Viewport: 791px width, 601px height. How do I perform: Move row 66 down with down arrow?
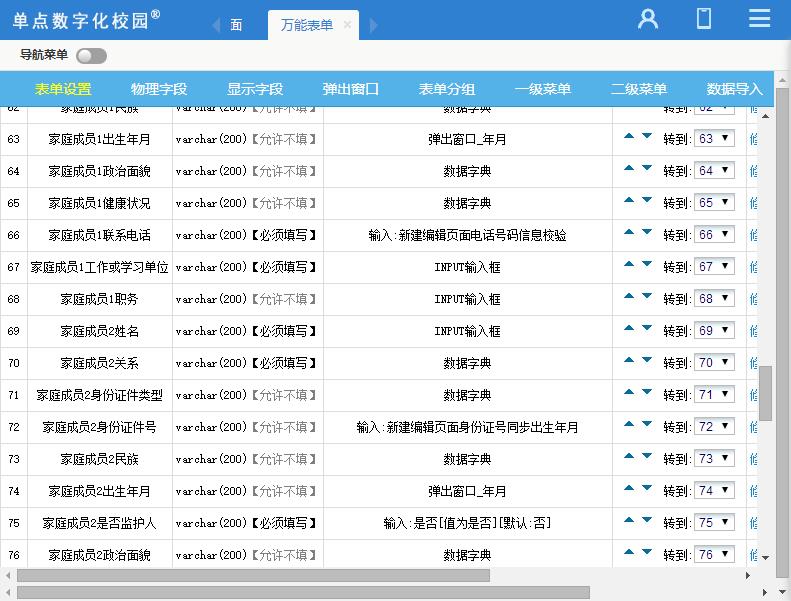[x=647, y=233]
